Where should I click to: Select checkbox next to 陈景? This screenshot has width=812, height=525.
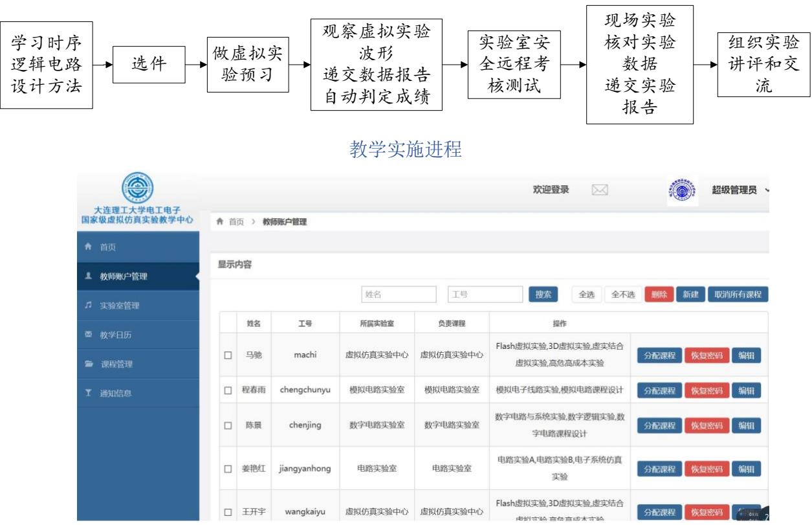(228, 425)
